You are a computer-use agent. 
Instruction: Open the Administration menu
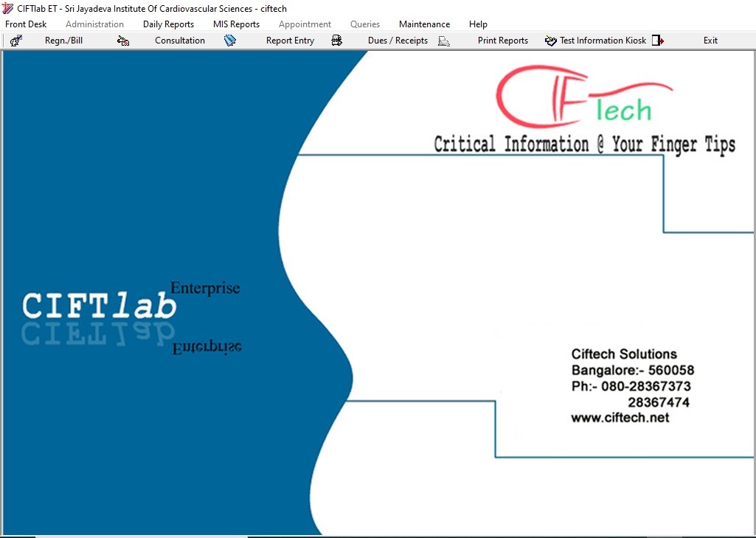click(x=94, y=24)
